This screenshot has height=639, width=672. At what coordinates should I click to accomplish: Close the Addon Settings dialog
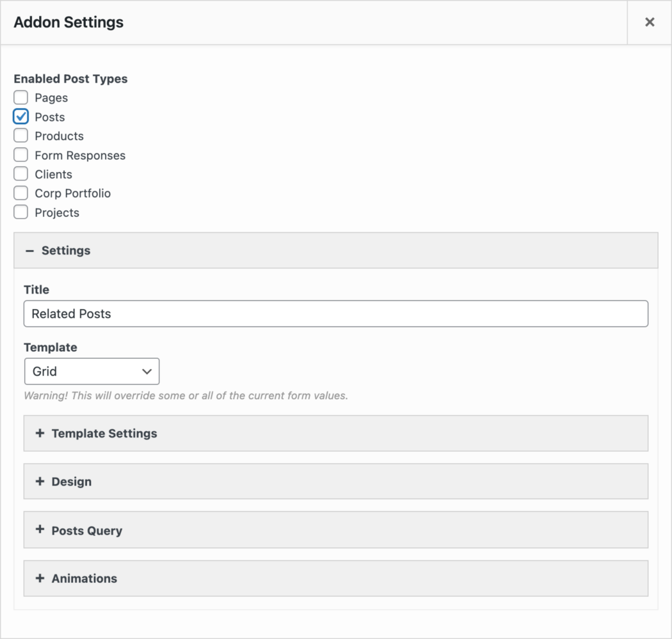[650, 22]
